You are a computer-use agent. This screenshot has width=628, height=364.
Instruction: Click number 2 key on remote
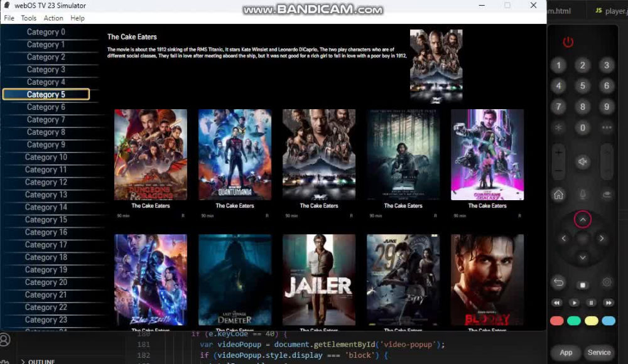[582, 65]
